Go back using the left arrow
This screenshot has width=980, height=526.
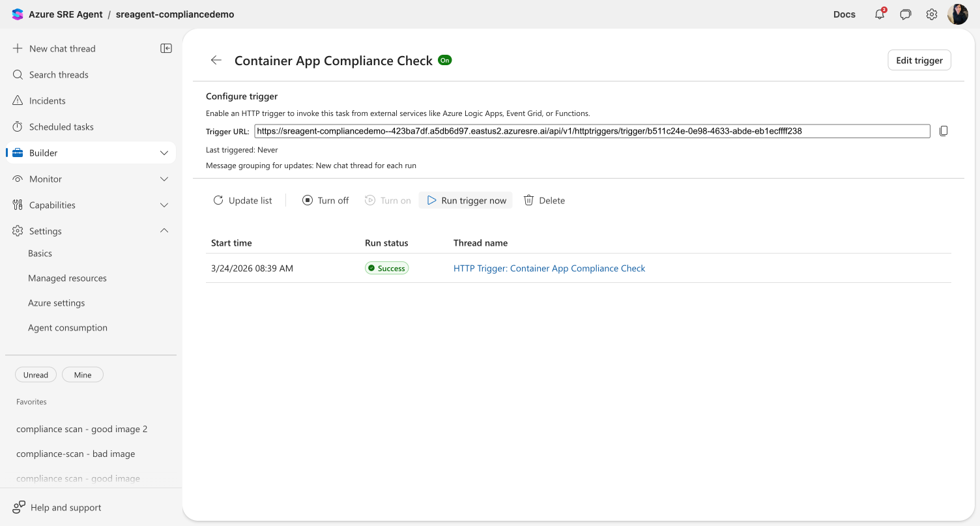coord(216,60)
